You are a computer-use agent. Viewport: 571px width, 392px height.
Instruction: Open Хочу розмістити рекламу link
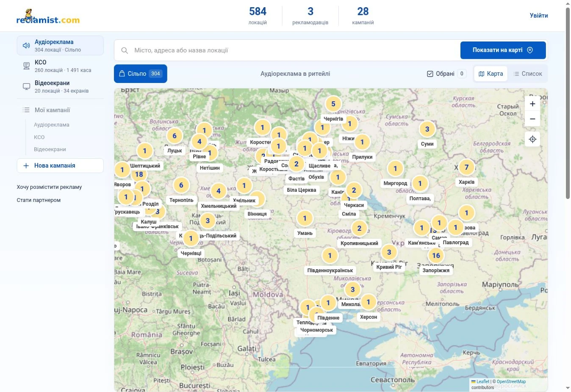coord(50,187)
